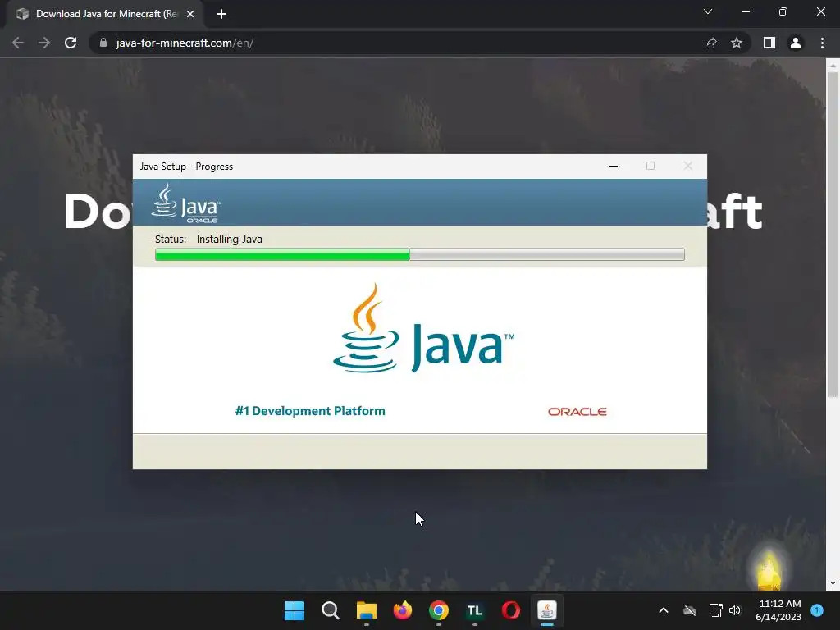Minimize the Java Setup window
840x630 pixels.
tap(614, 166)
